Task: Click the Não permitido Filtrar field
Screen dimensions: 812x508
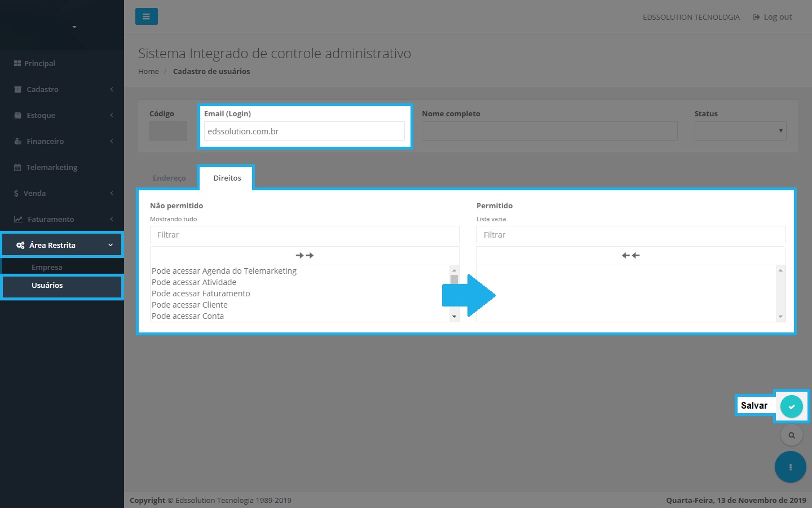Action: coord(304,235)
